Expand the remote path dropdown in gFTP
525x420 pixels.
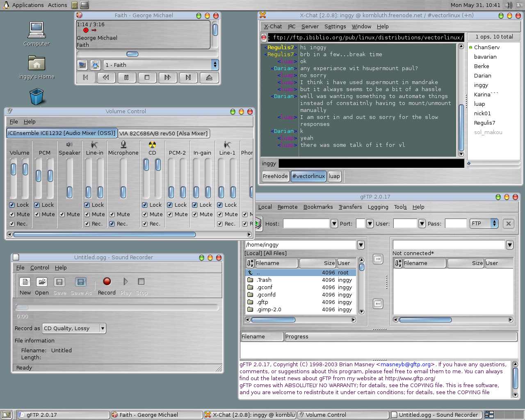click(x=510, y=245)
